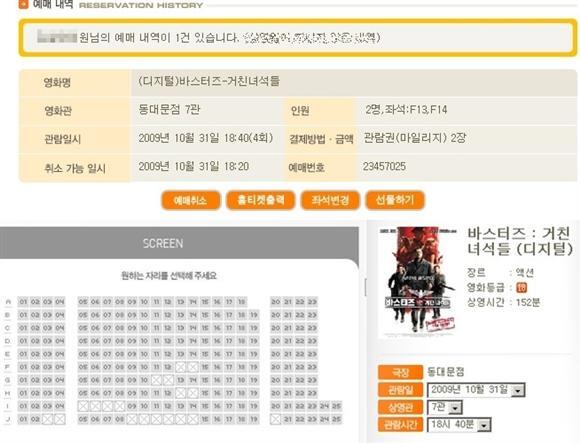Image resolution: width=580 pixels, height=443 pixels.
Task: Click the SCREEN header bar
Action: click(x=179, y=243)
